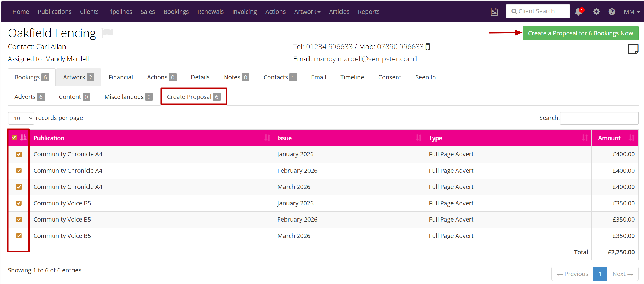
Task: Switch to the Seen In tab
Action: 425,77
